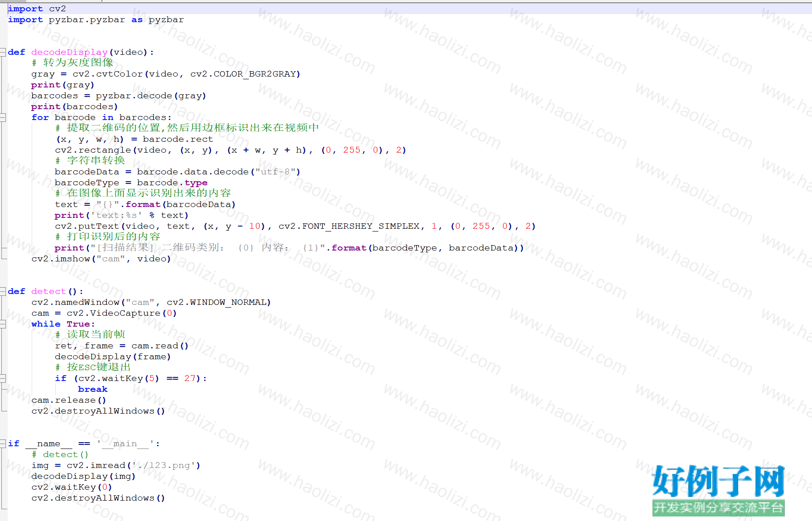Click 'cv2.imshow("cam", video)' line

[x=101, y=259]
